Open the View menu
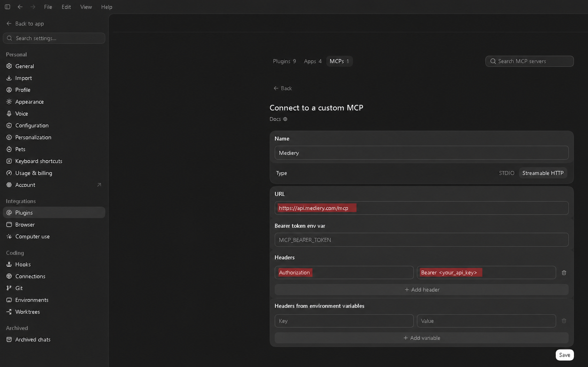Image resolution: width=588 pixels, height=367 pixels. click(x=86, y=7)
